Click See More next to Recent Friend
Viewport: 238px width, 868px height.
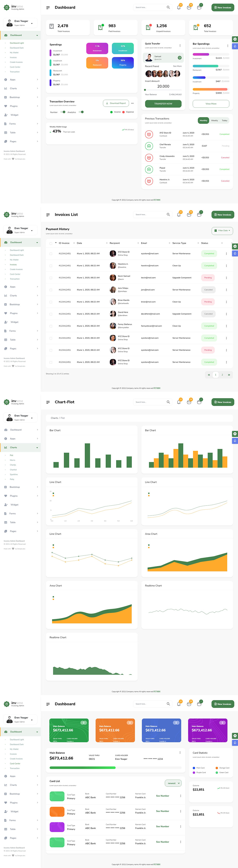click(177, 66)
